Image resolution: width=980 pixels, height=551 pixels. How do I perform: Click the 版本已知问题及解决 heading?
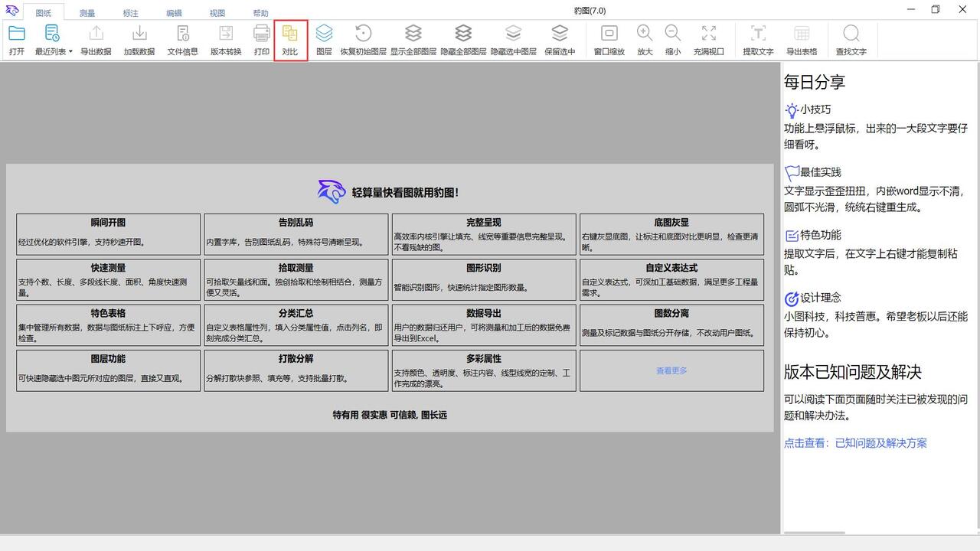852,372
